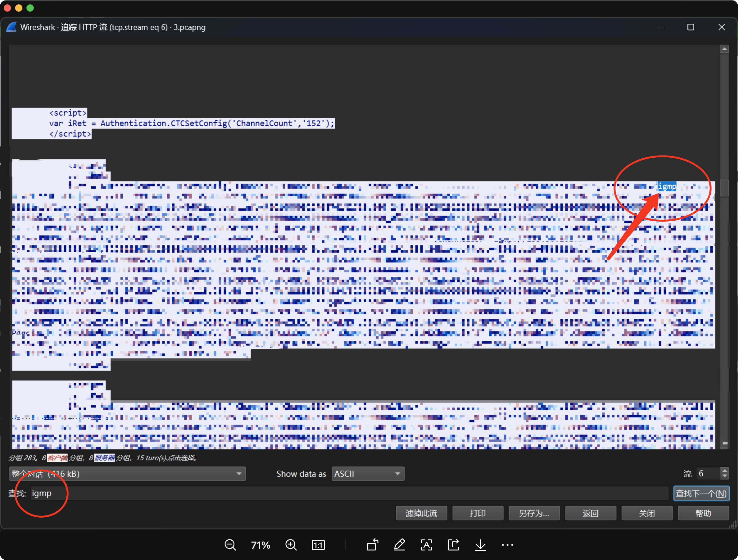
Task: Click the 1:1 actual size icon
Action: (318, 545)
